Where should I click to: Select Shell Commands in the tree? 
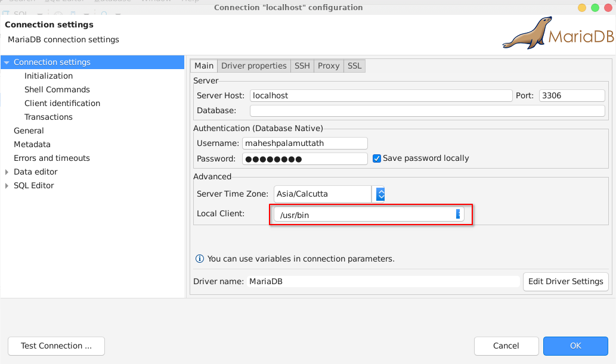tap(57, 89)
